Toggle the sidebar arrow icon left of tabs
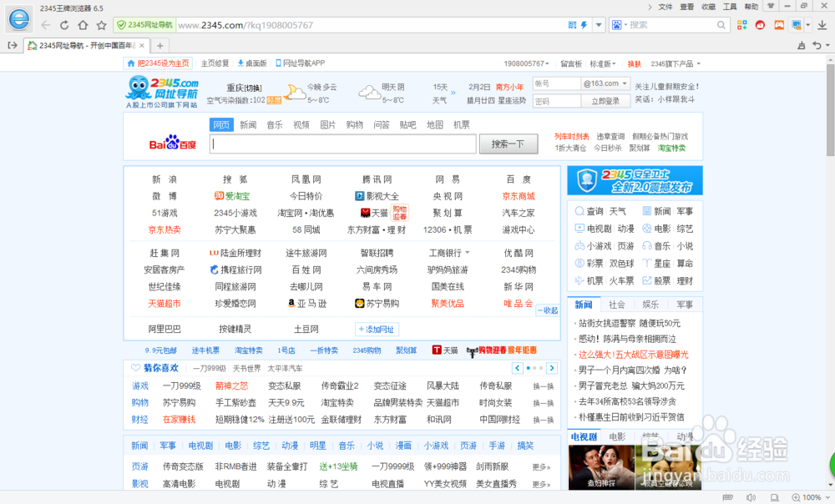The width and height of the screenshot is (835, 504). (13, 46)
